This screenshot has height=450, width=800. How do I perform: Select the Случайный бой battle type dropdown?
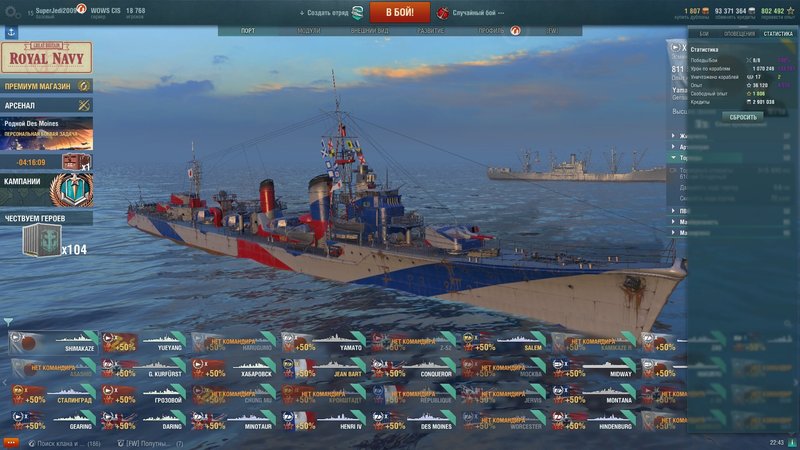coord(471,13)
